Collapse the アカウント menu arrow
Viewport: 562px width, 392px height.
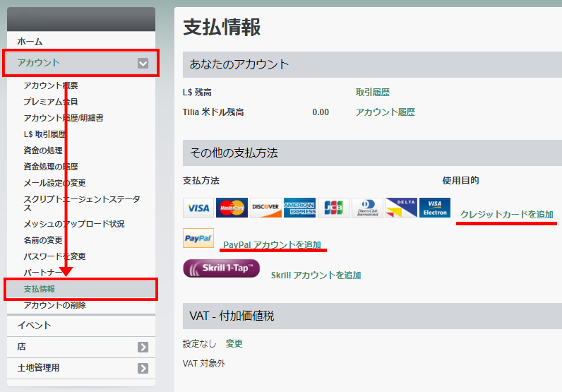pos(143,64)
